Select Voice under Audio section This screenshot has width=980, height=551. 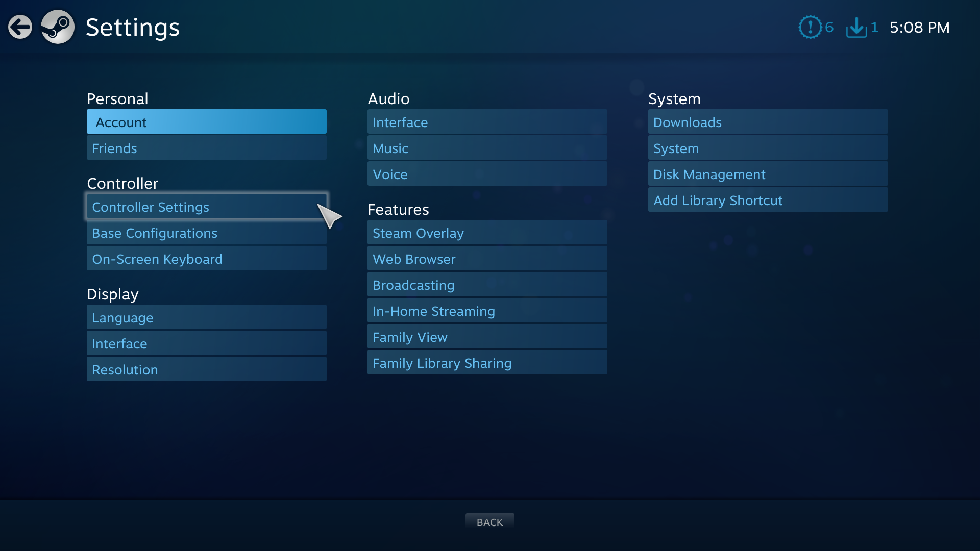487,174
